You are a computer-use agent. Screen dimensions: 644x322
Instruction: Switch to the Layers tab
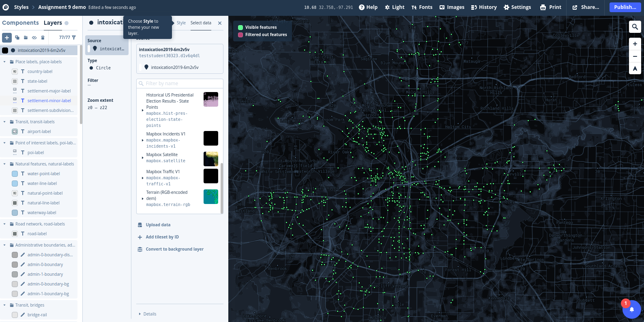coord(53,23)
